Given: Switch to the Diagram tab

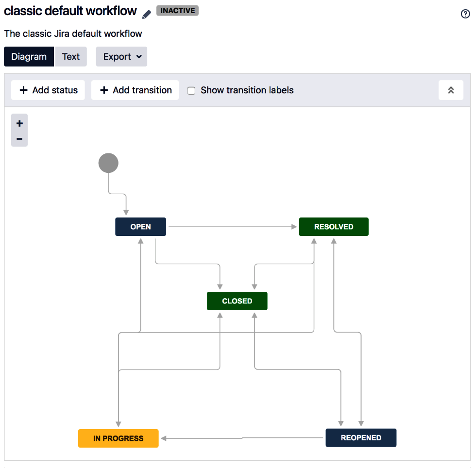Looking at the screenshot, I should pos(29,57).
